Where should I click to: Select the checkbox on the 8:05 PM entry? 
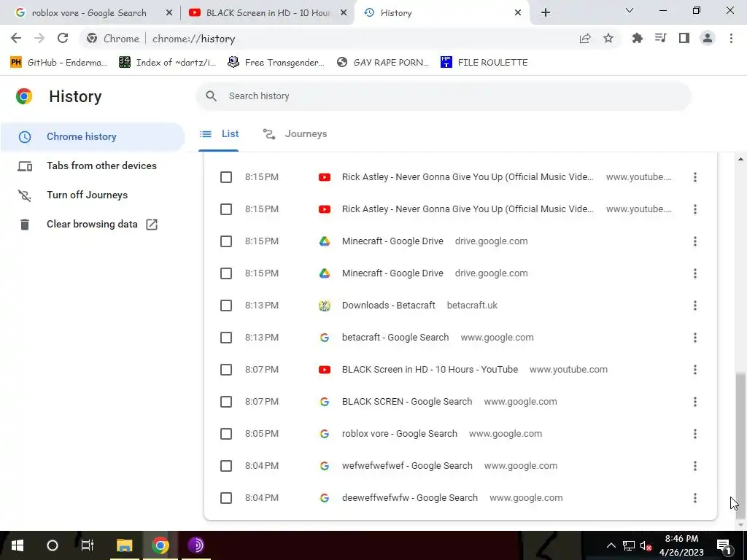(x=226, y=434)
